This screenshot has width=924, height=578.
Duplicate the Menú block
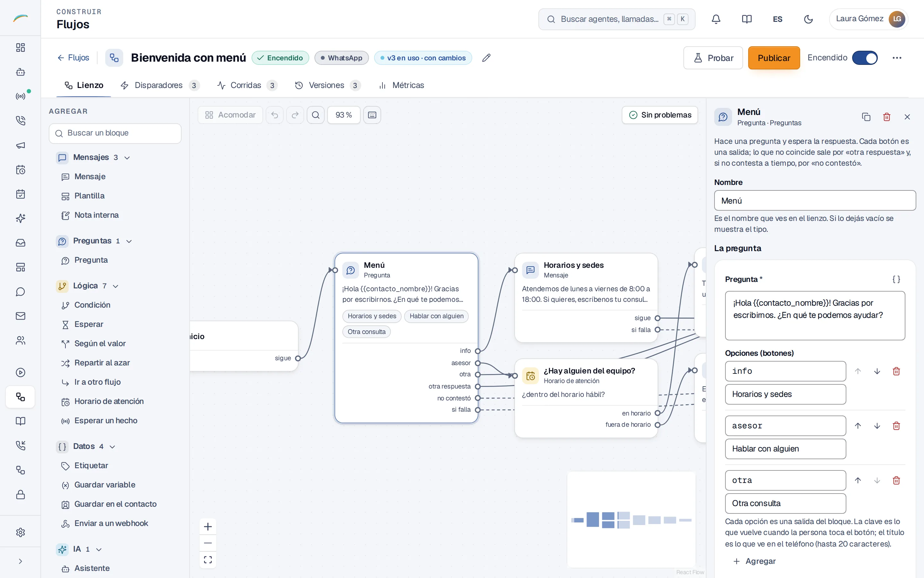click(866, 117)
